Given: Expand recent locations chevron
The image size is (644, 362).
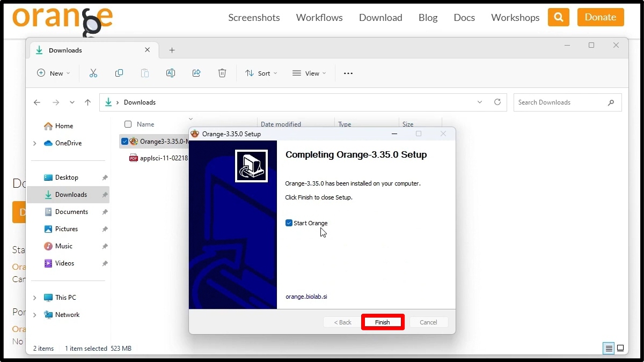Looking at the screenshot, I should (72, 102).
